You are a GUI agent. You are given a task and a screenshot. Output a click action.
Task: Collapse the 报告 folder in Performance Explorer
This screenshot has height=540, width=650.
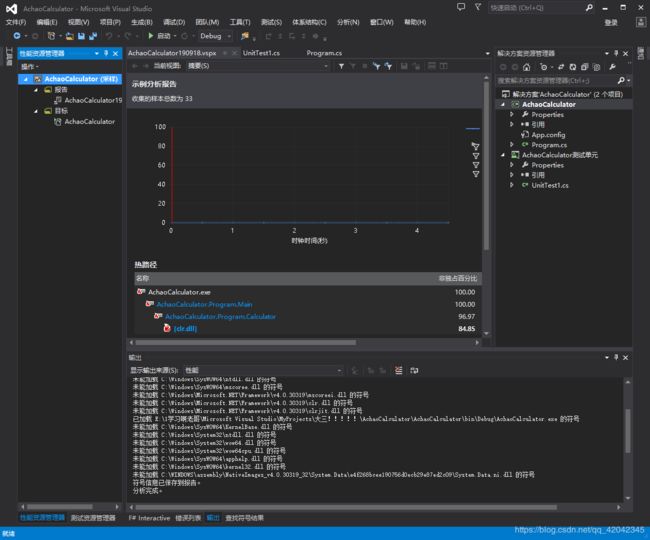point(36,90)
